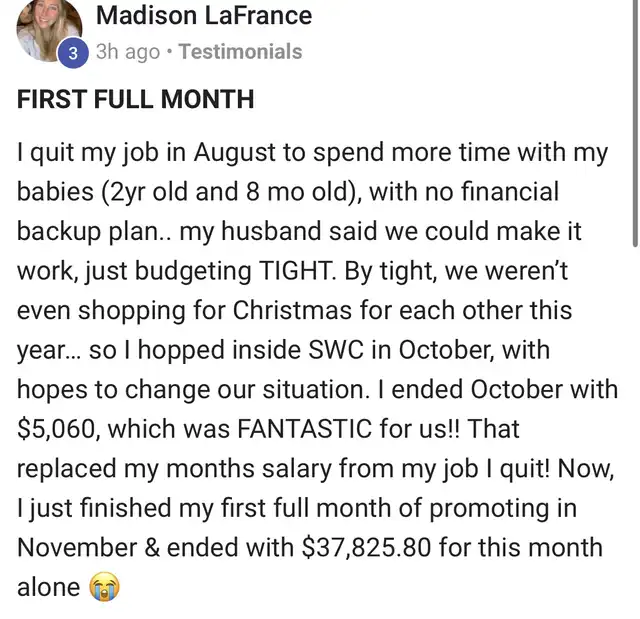
Task: Open the FIRST FULL MONTH post title
Action: click(136, 99)
